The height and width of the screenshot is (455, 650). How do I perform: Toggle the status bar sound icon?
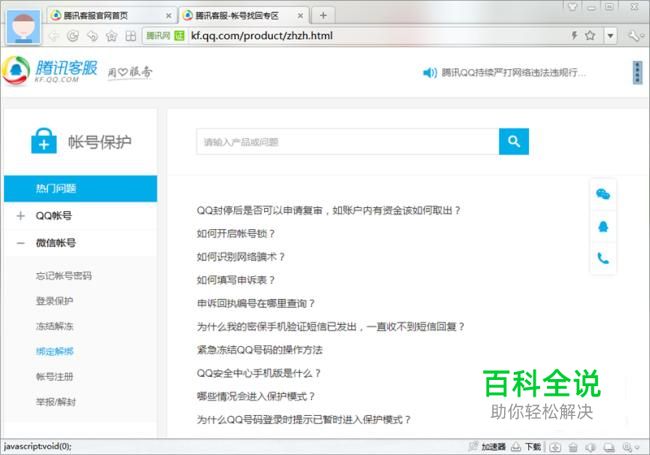tap(590, 447)
